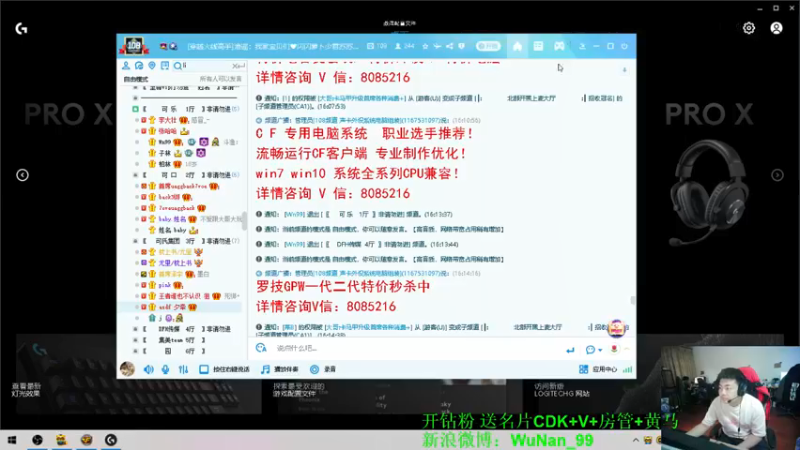Click the channel search input field
Image resolution: width=800 pixels, height=450 pixels.
[207, 66]
